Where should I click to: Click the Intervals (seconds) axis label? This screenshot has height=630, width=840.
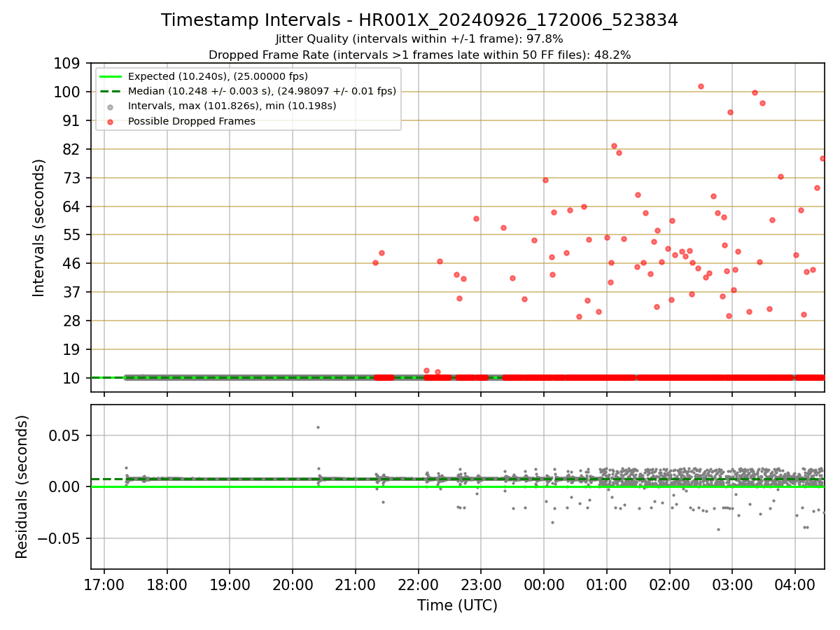[39, 227]
